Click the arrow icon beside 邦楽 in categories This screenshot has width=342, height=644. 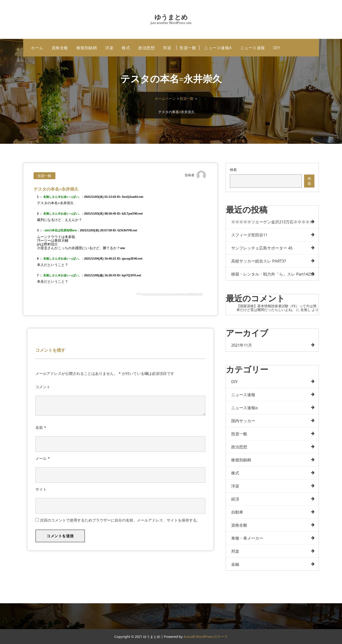(313, 551)
